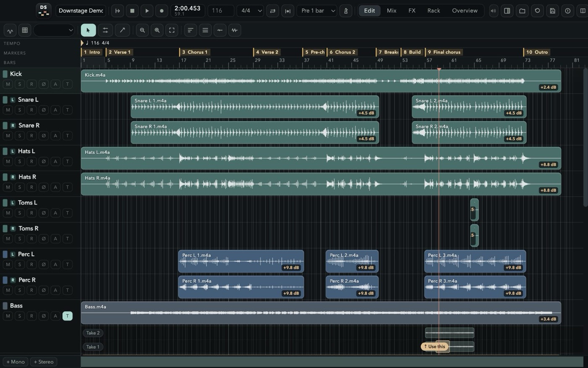Switch to the FX tab

pos(412,11)
